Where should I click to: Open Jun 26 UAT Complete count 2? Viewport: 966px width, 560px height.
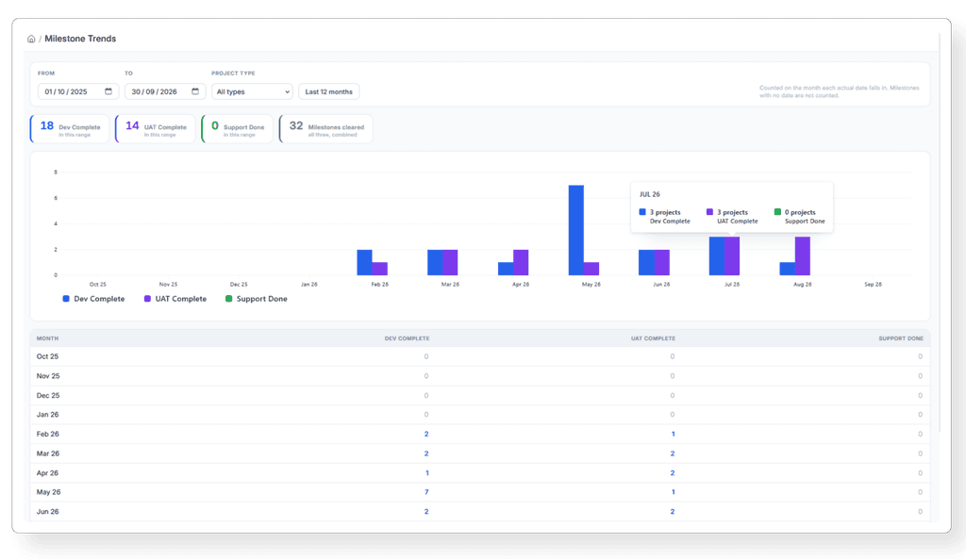pyautogui.click(x=672, y=512)
